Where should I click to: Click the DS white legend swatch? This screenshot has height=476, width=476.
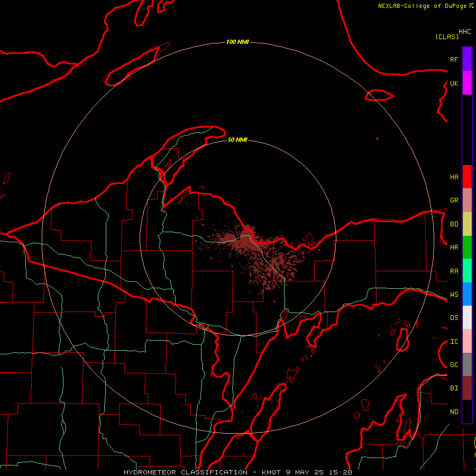467,317
